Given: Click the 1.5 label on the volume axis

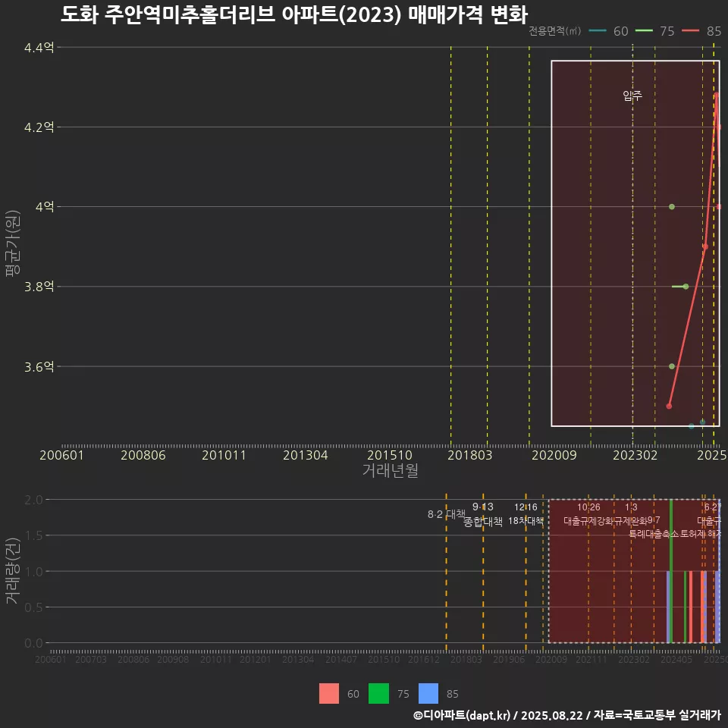Looking at the screenshot, I should point(33,536).
